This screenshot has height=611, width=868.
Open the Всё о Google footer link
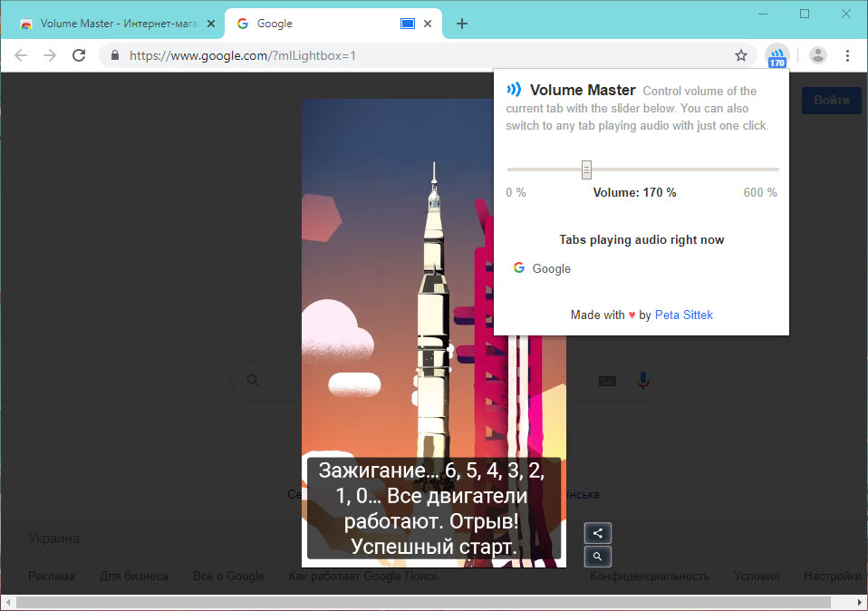[228, 577]
